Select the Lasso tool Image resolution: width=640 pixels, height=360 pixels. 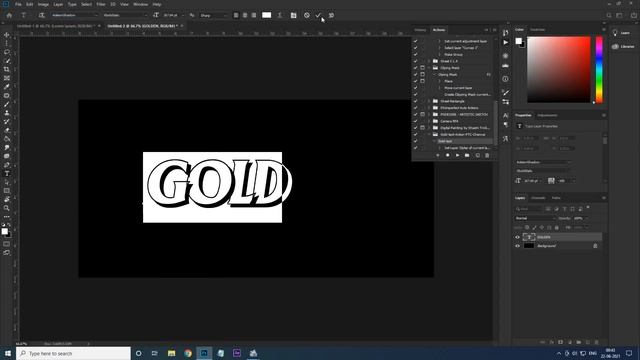[7, 52]
